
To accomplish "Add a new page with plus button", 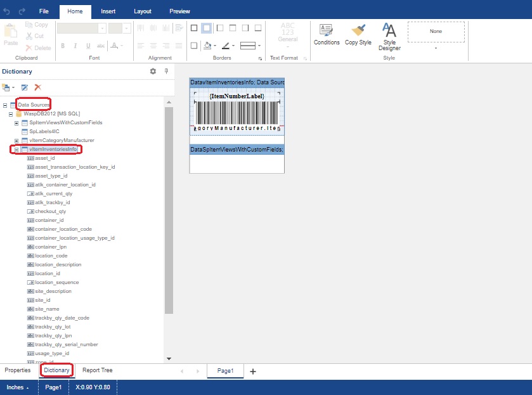I will point(253,372).
